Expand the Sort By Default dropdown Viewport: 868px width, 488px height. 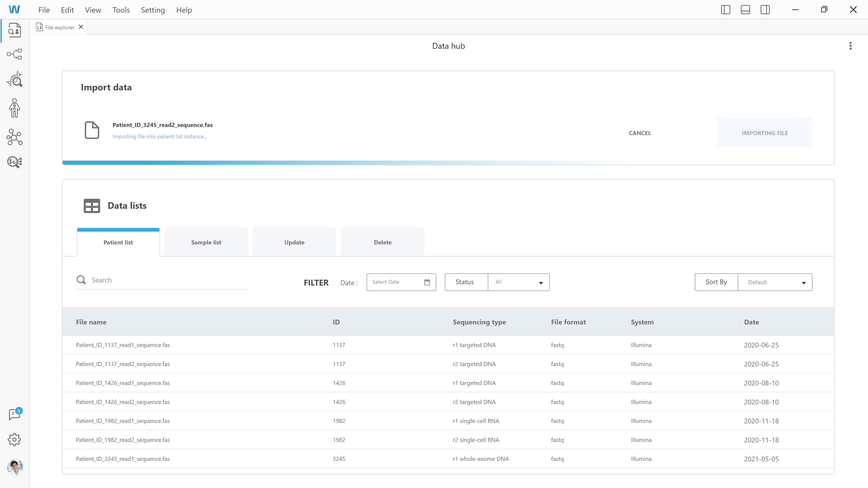pyautogui.click(x=775, y=282)
